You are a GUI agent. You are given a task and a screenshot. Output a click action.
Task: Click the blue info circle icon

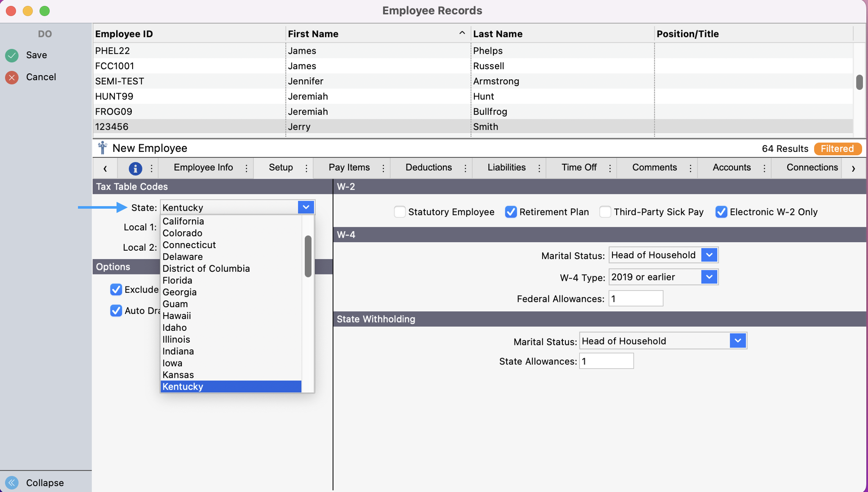135,168
